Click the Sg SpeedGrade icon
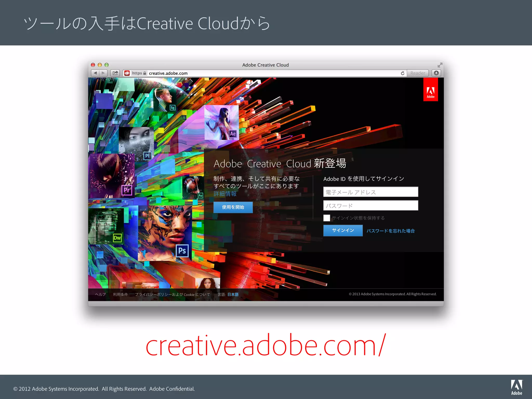The width and height of the screenshot is (532, 399). (172, 108)
